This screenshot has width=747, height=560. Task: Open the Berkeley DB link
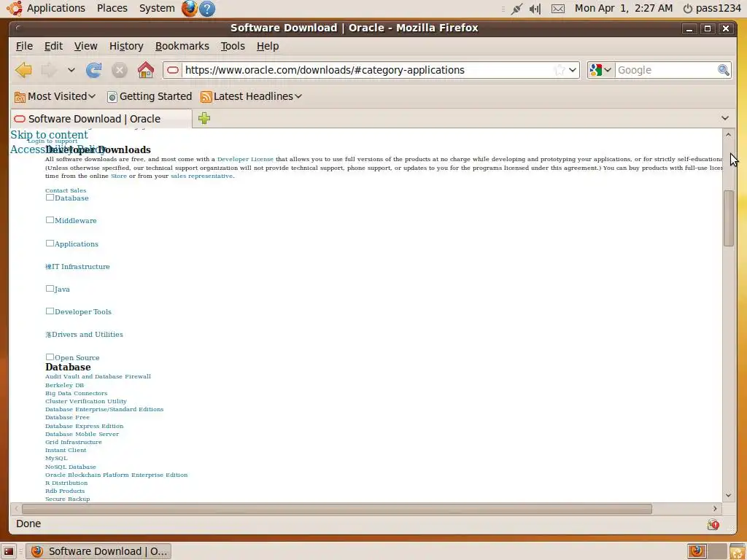click(64, 385)
